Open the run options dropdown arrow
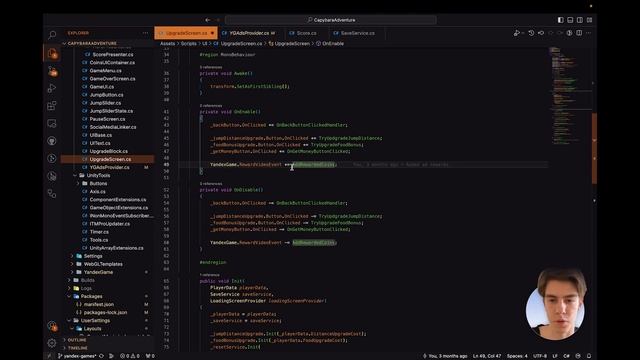 click(523, 33)
